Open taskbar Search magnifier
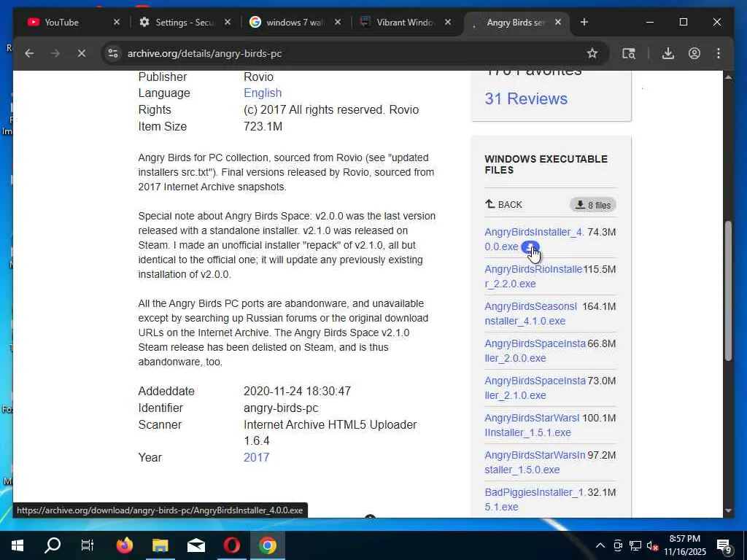The height and width of the screenshot is (560, 747). click(53, 545)
